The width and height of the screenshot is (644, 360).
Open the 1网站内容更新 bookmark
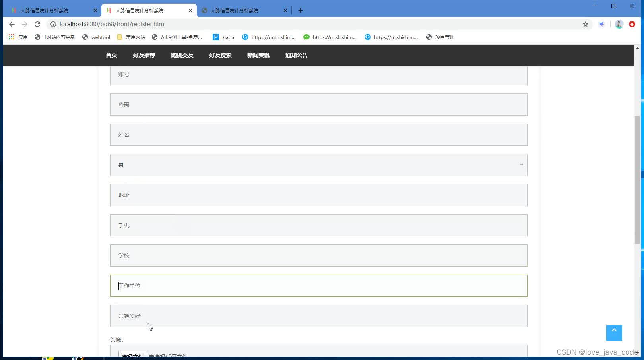55,37
